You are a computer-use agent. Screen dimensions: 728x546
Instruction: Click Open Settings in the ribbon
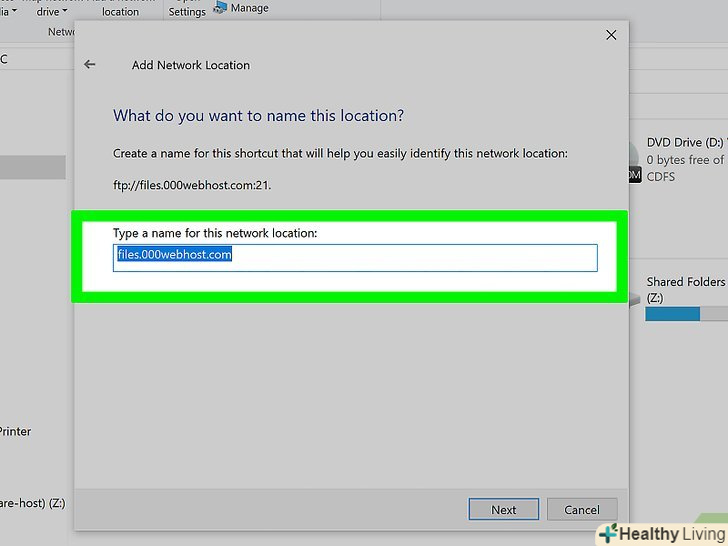pos(187,8)
